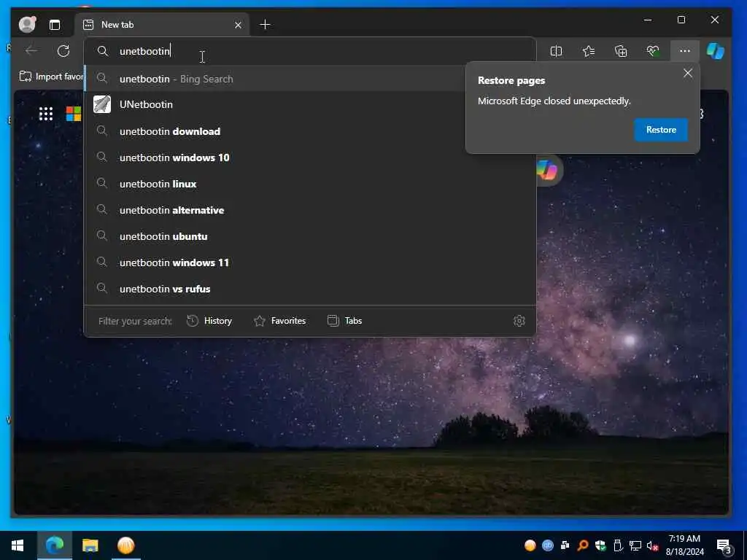Open the Favorites toolbar icon

[589, 51]
